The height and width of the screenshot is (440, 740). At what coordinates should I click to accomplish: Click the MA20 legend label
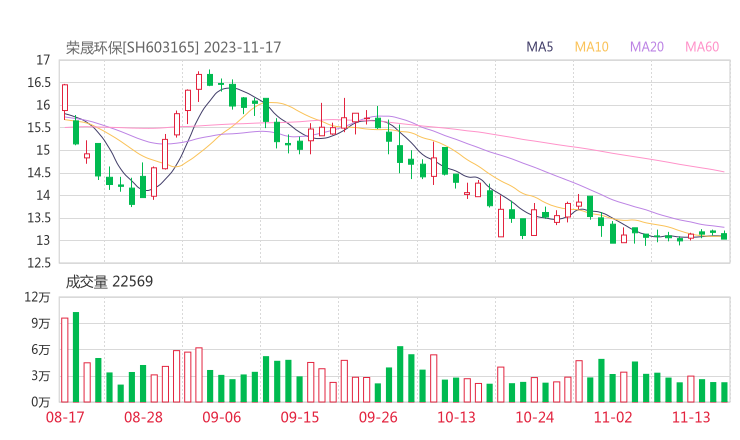(647, 47)
